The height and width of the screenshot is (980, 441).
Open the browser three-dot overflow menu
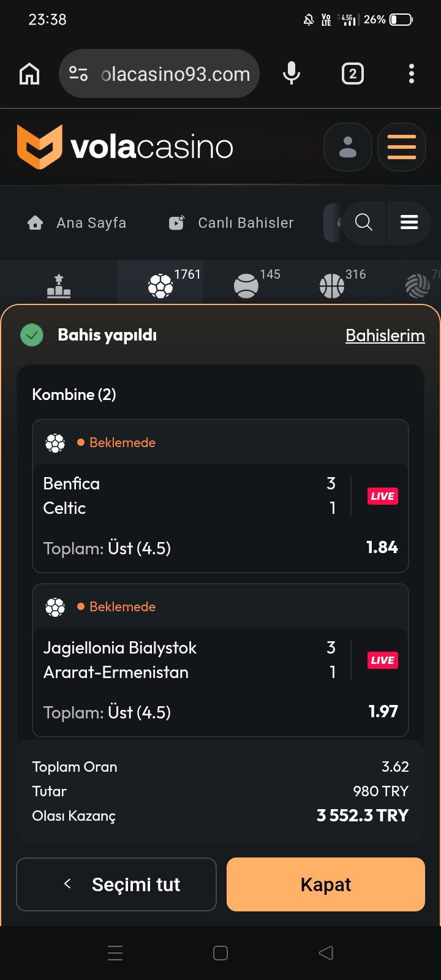(x=412, y=73)
